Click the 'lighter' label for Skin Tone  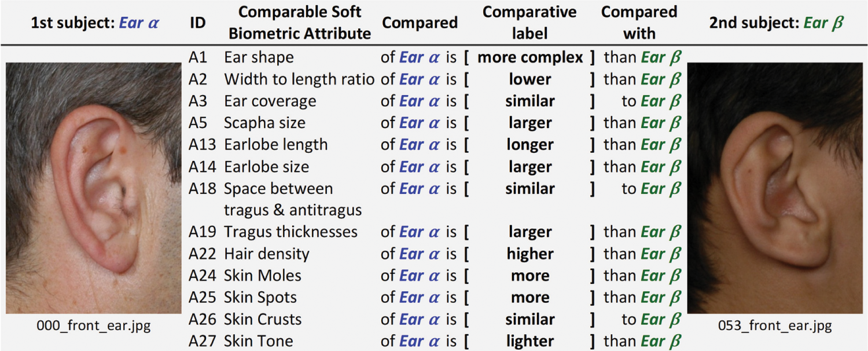tap(530, 341)
